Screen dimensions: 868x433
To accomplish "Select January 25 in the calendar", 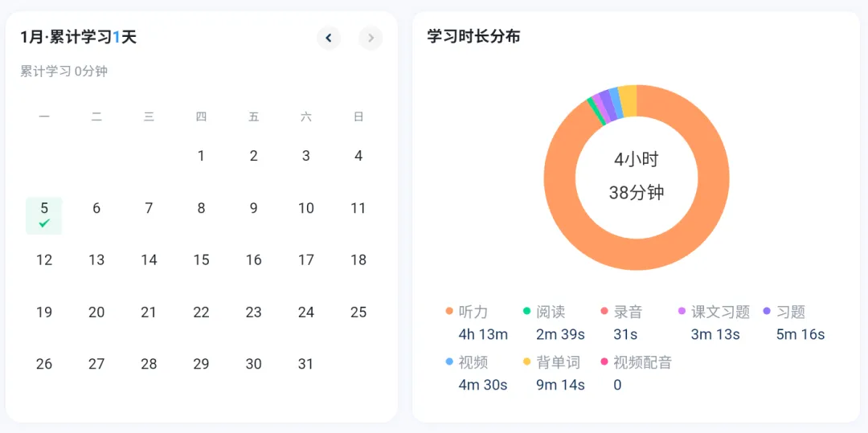I will tap(358, 312).
